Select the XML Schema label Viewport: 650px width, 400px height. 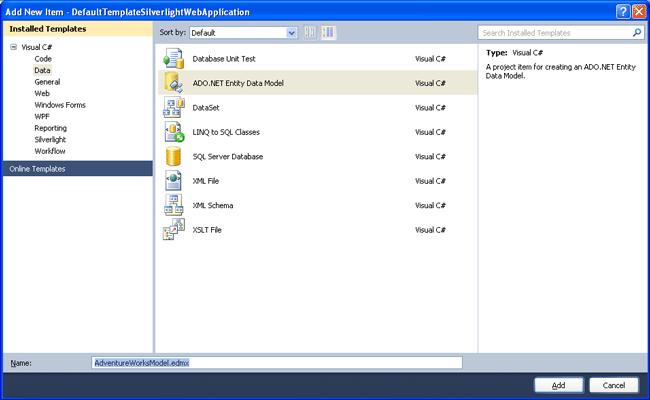(x=213, y=206)
